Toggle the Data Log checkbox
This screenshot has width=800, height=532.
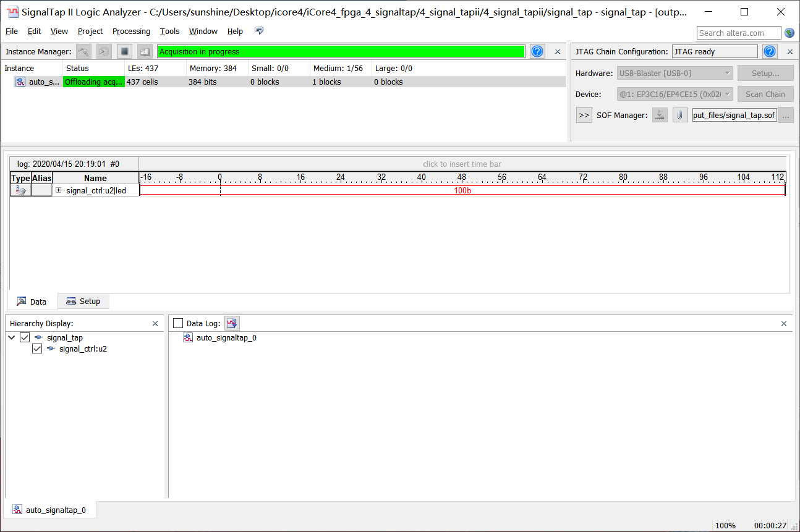click(x=179, y=324)
